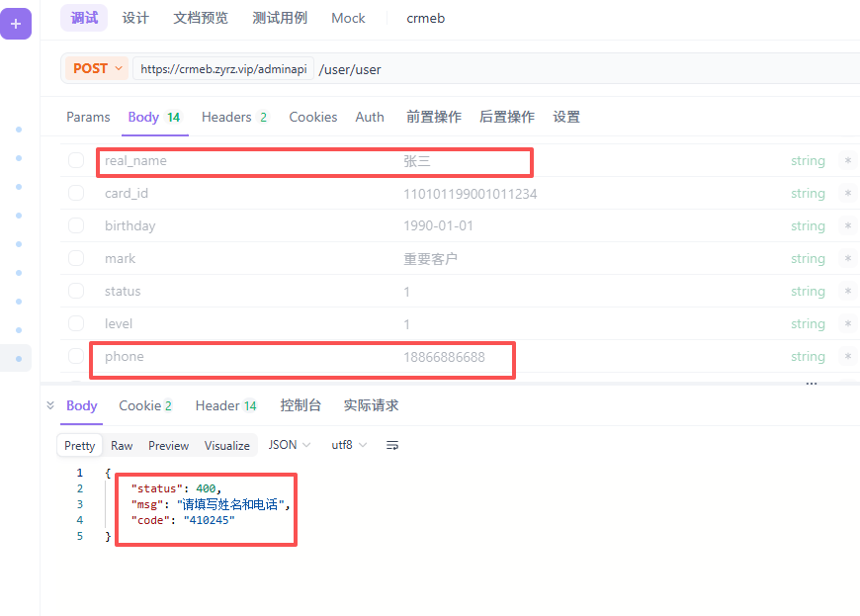The width and height of the screenshot is (860, 616).
Task: Edit the mark value 重要客户
Action: [431, 258]
